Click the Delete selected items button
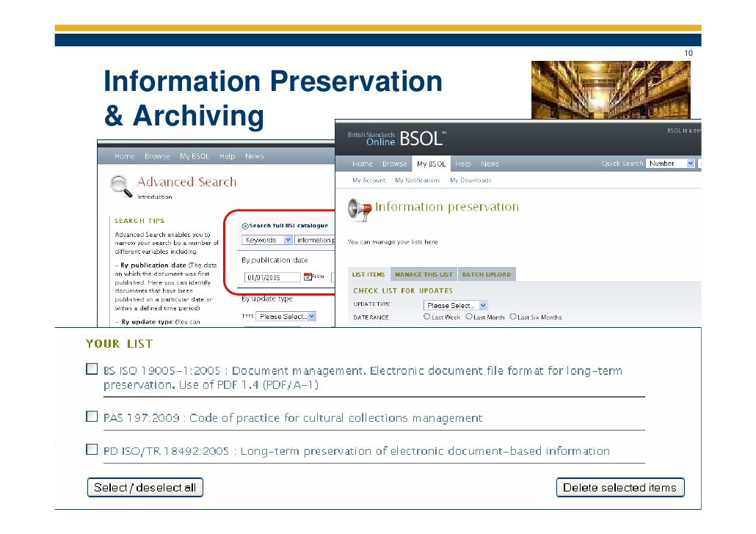The height and width of the screenshot is (534, 756). (620, 487)
